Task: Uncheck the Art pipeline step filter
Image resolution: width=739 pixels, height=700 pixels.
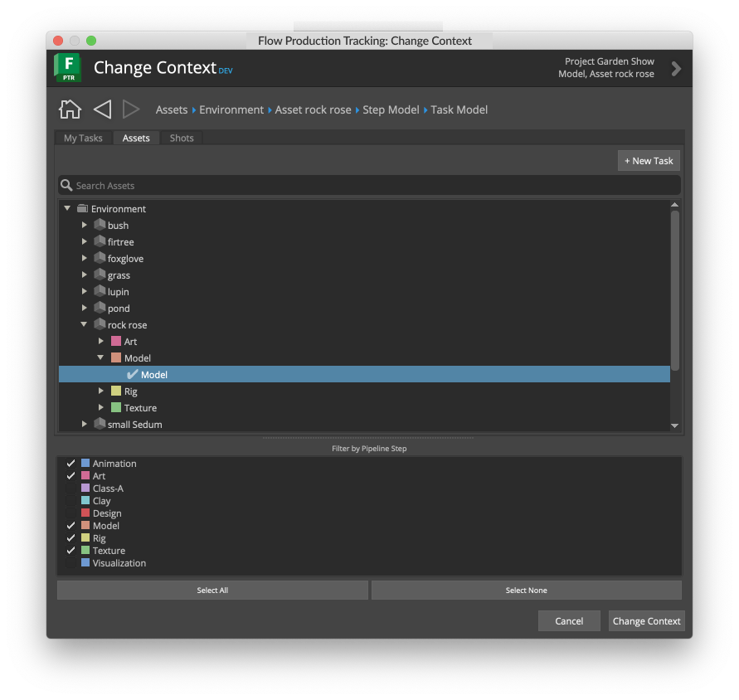Action: [x=70, y=475]
